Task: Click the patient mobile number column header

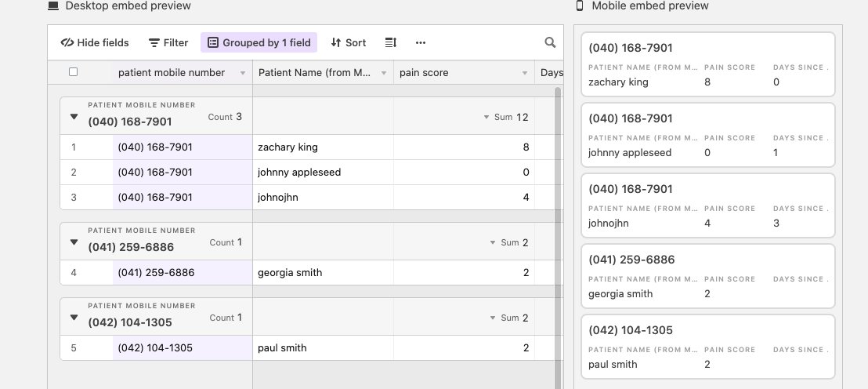Action: coord(183,73)
